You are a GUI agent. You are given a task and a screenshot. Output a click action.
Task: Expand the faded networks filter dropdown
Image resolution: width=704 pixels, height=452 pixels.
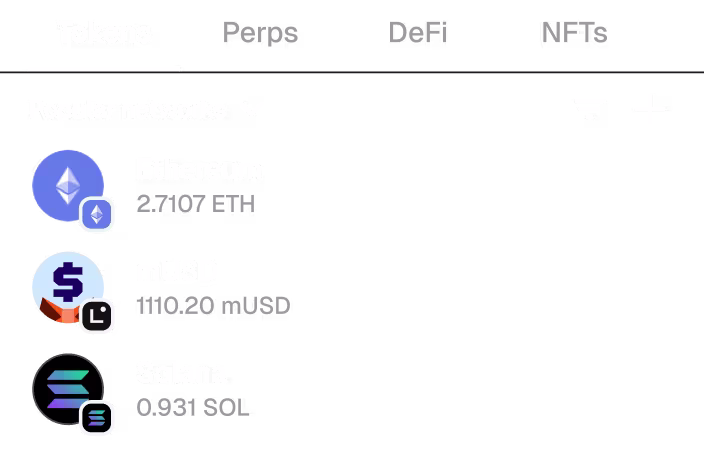pos(143,110)
